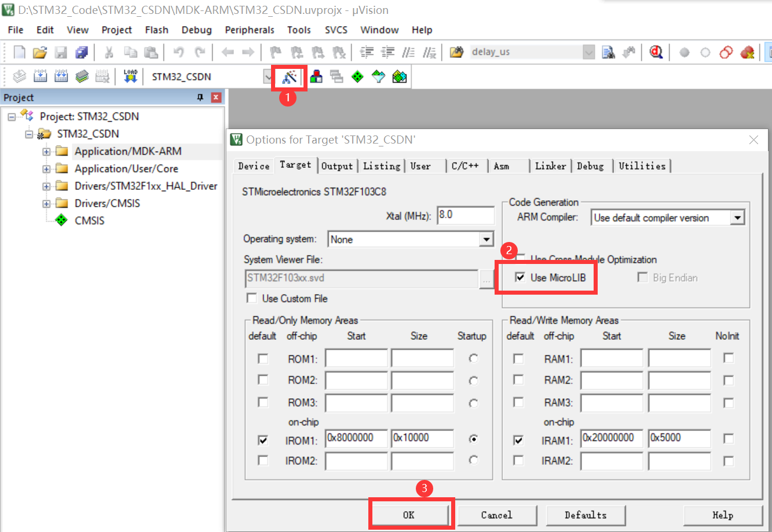Expand the Drivers/STM32F1xx_HAL_Driver folder
Viewport: 772px width, 532px height.
(x=46, y=186)
